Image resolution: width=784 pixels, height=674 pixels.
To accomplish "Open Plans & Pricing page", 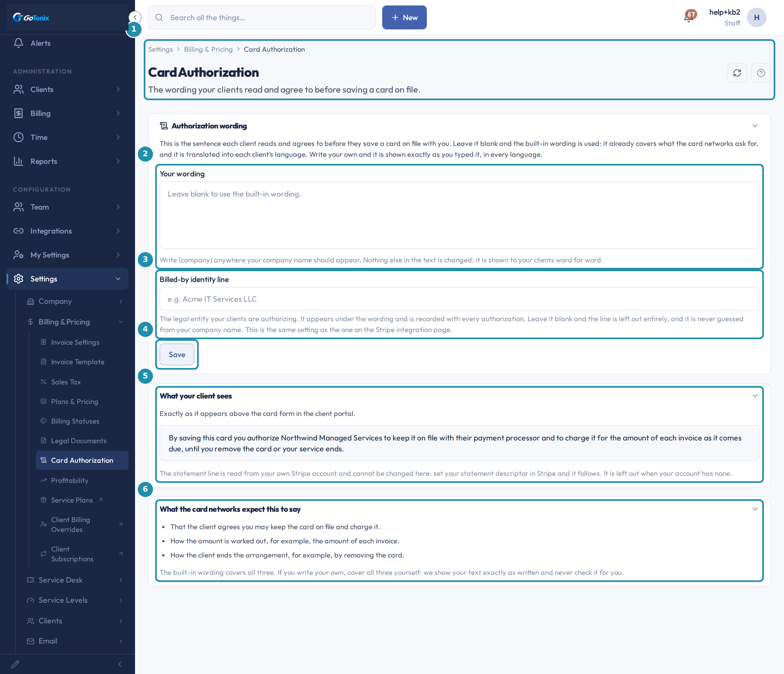I will [82, 402].
